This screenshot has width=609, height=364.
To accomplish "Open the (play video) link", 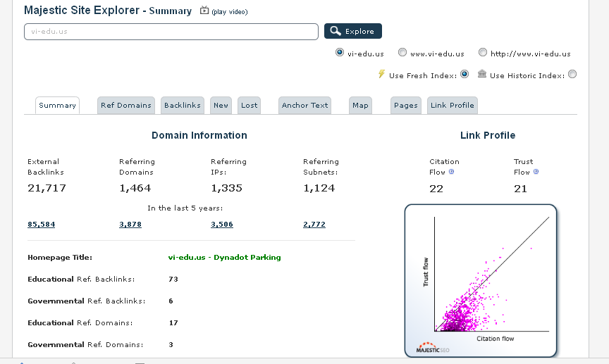I will [x=230, y=12].
